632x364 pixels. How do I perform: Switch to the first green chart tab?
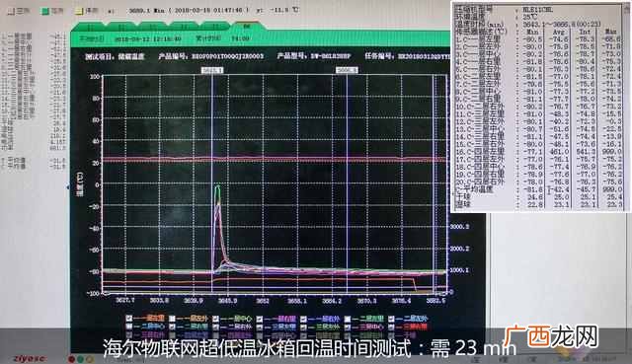point(90,27)
